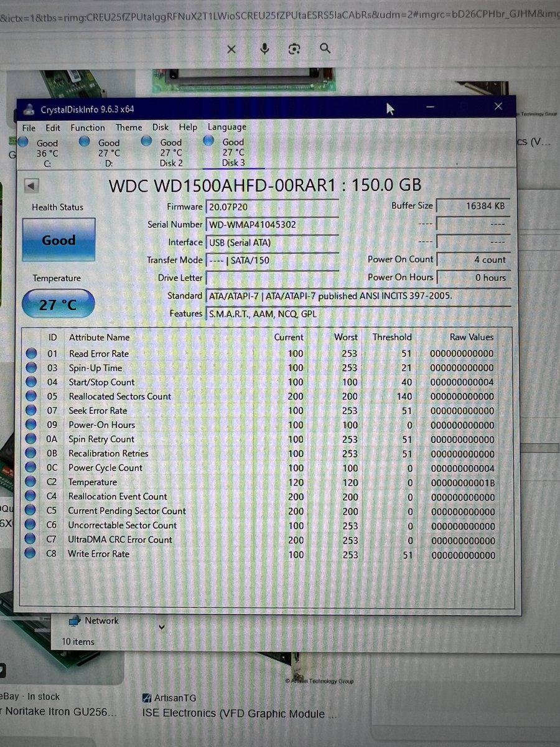
Task: Click the Firmware field 20.07P20
Action: [272, 207]
